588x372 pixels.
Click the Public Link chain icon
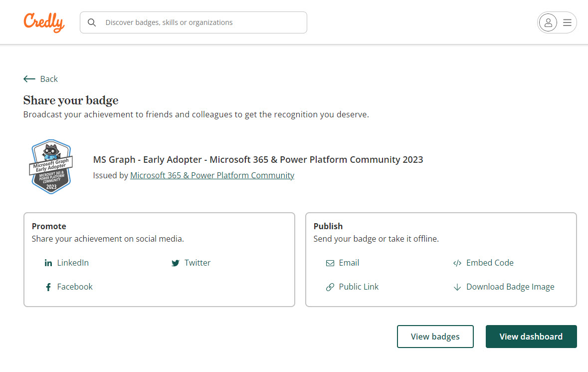[x=330, y=287]
